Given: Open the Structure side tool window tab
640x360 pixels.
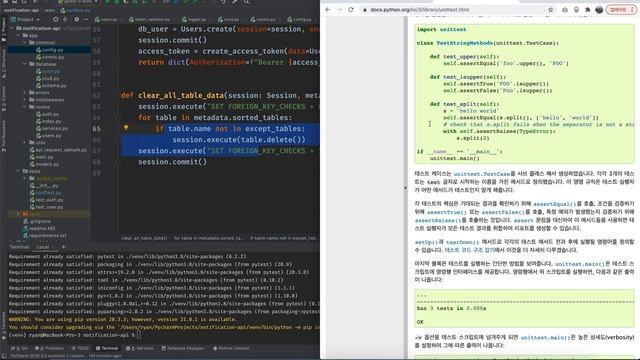Looking at the screenshot, I should tap(4, 65).
